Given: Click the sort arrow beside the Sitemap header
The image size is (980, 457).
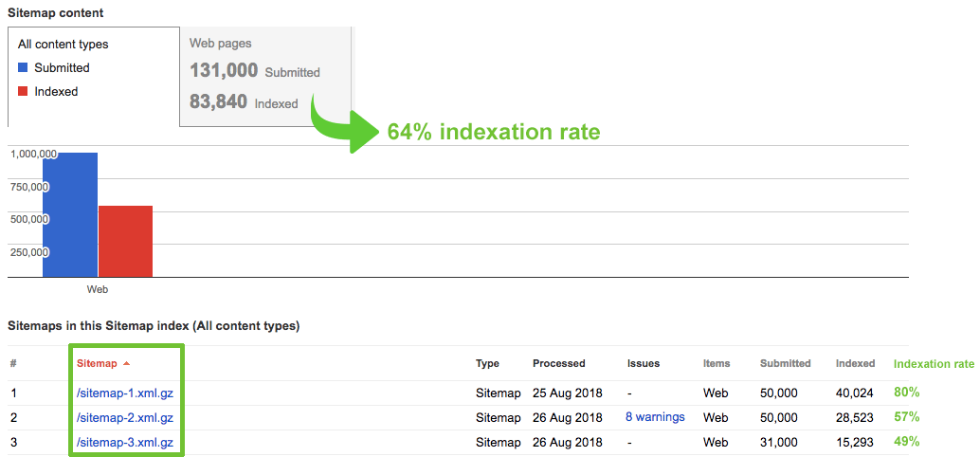Looking at the screenshot, I should [127, 364].
